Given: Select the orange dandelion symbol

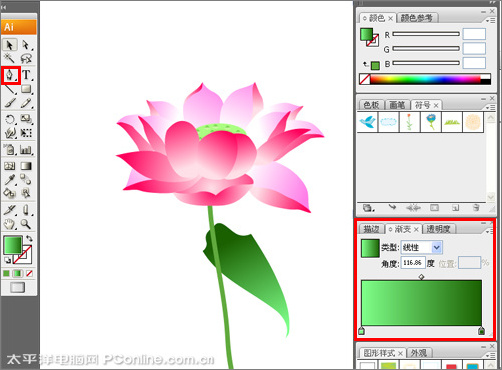Looking at the screenshot, I should click(473, 122).
